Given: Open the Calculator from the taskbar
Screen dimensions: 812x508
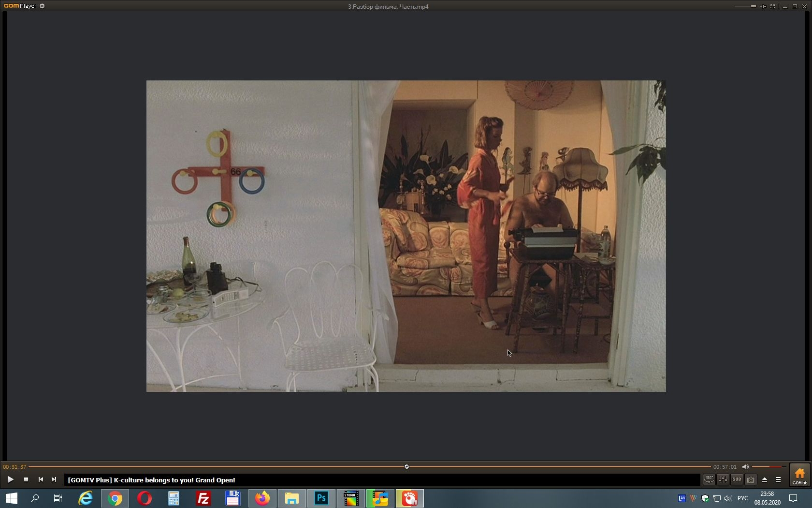Looking at the screenshot, I should tap(174, 498).
